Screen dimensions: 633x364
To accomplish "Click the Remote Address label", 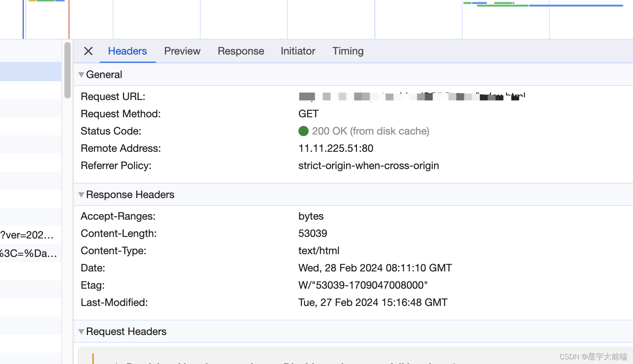I will [x=121, y=148].
